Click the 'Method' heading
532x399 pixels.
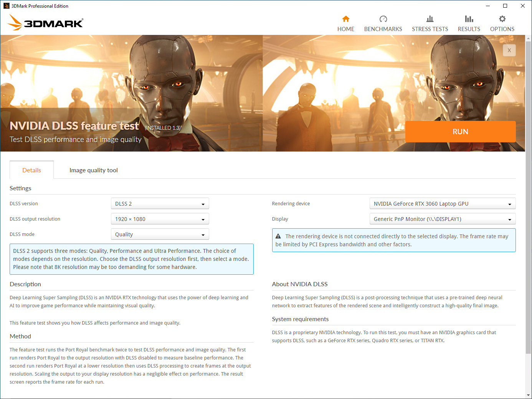(x=20, y=336)
